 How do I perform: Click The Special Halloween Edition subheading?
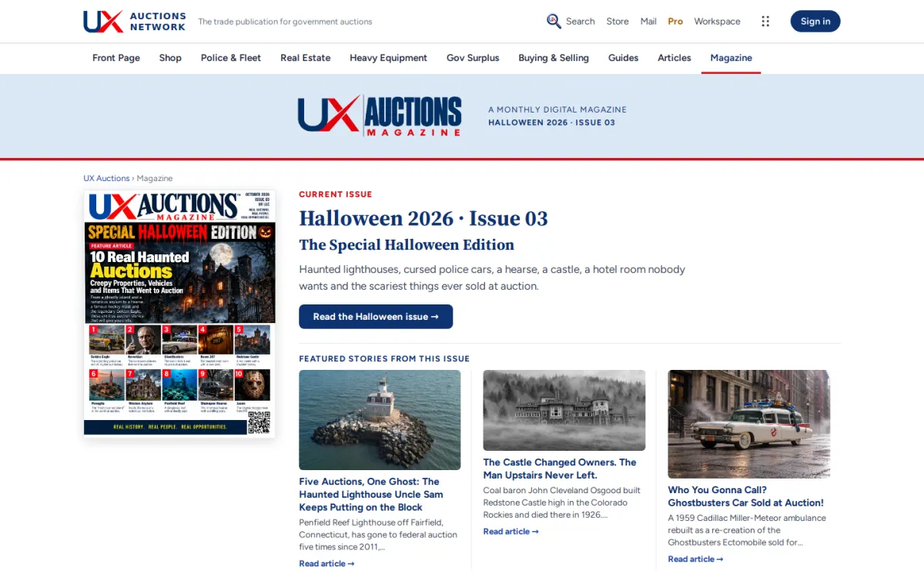(407, 245)
